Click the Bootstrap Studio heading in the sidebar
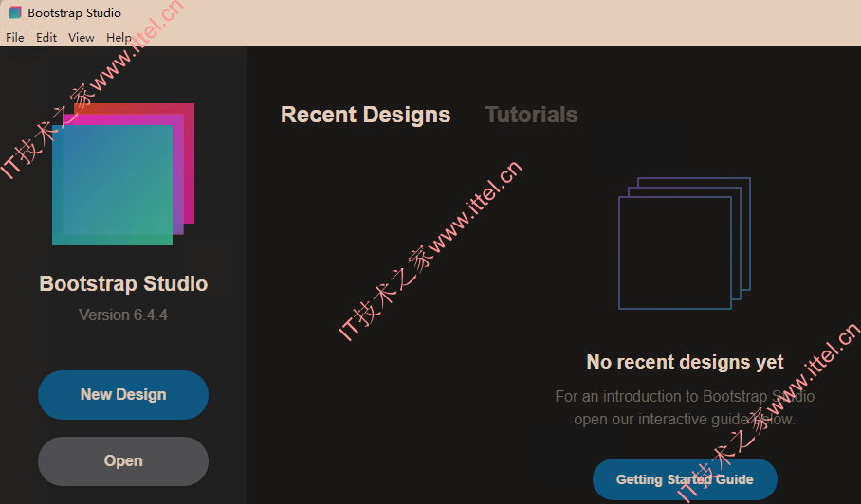 pyautogui.click(x=123, y=283)
